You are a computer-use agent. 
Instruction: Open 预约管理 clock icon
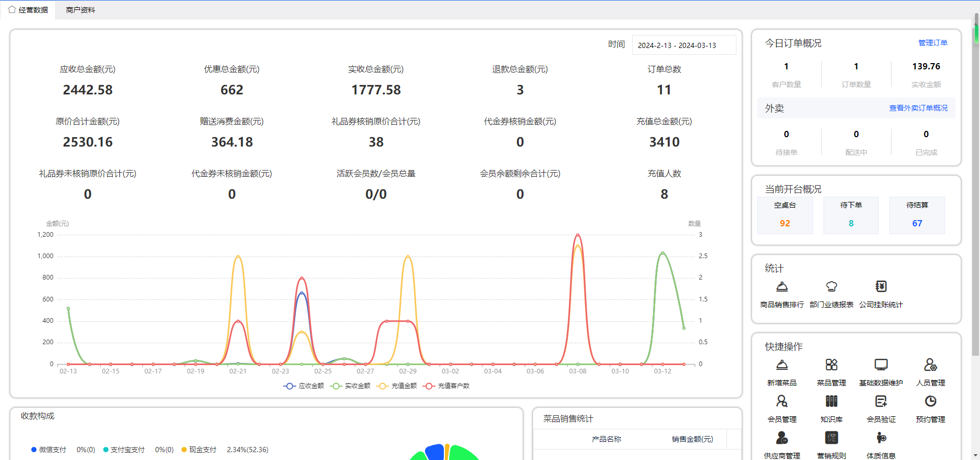pos(930,401)
